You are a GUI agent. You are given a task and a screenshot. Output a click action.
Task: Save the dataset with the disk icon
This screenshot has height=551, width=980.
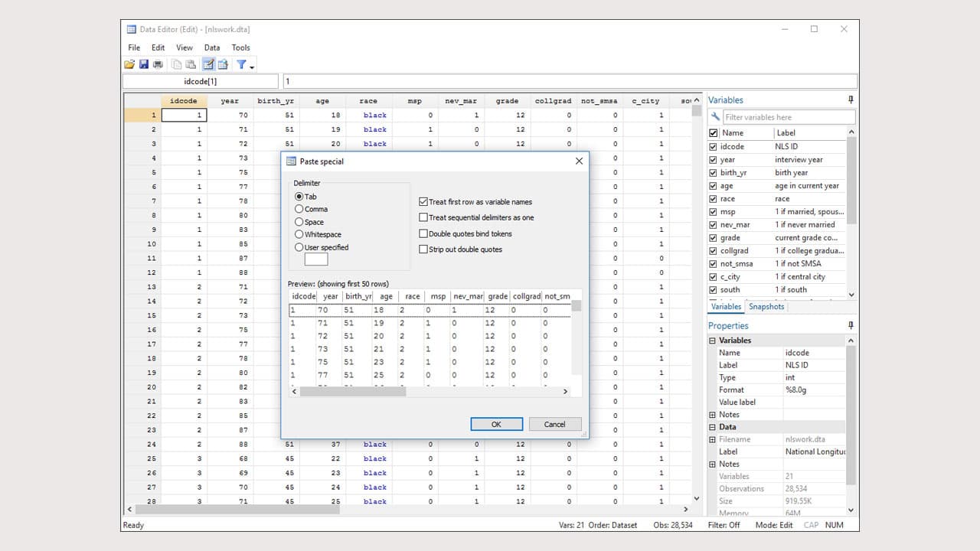click(x=144, y=64)
